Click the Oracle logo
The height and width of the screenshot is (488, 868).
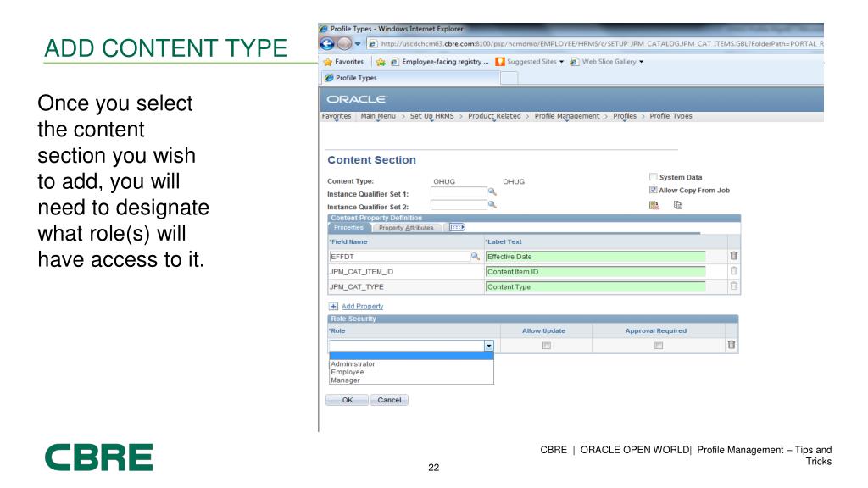coord(357,99)
